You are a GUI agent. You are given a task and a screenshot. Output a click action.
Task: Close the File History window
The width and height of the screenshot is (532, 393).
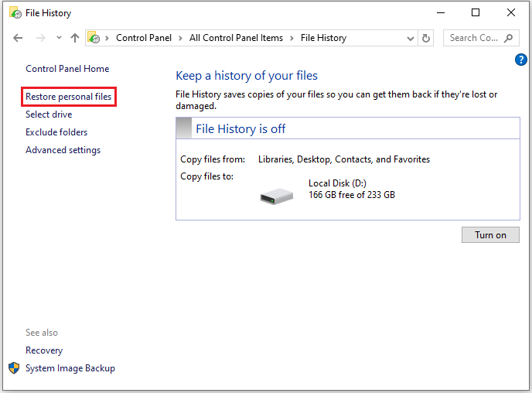(x=510, y=13)
